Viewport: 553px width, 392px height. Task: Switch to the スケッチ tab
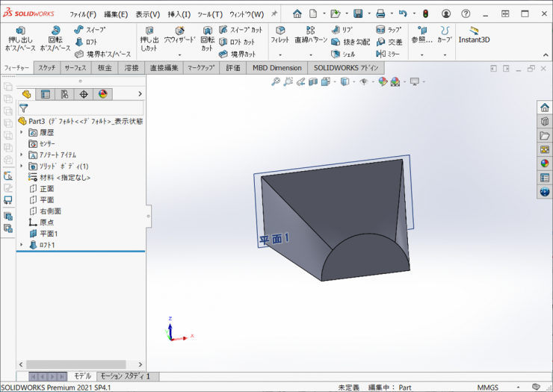pos(46,68)
